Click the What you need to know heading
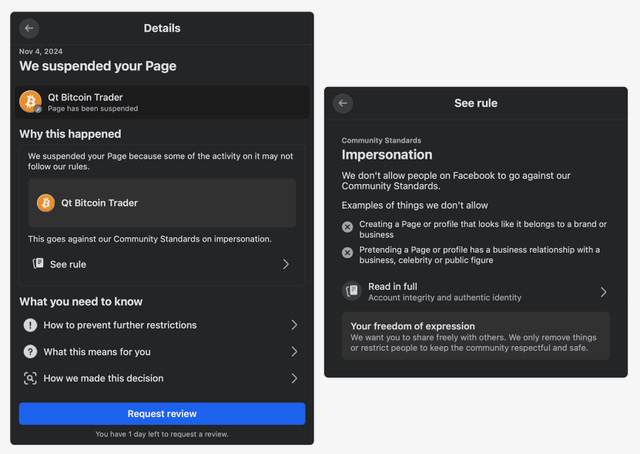 (81, 302)
